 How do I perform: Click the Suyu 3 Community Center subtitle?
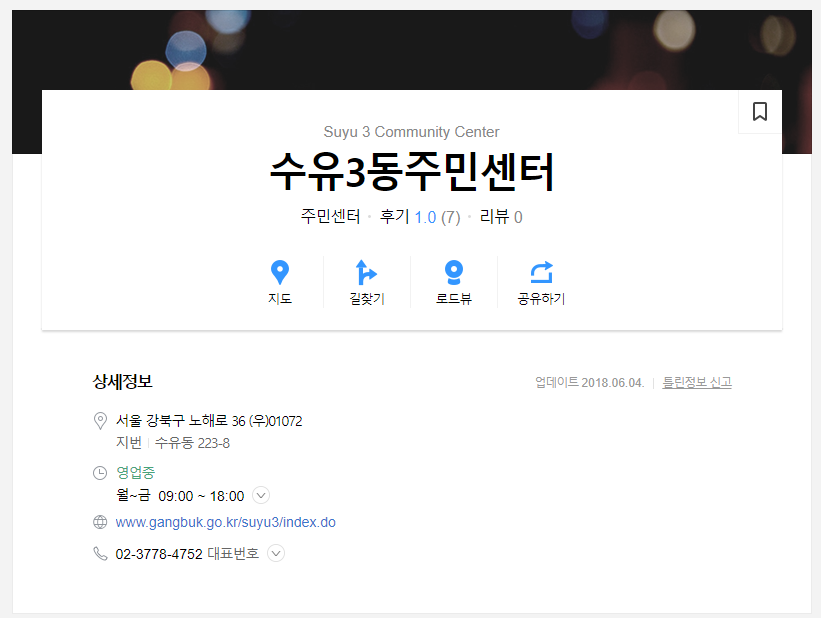(x=412, y=132)
